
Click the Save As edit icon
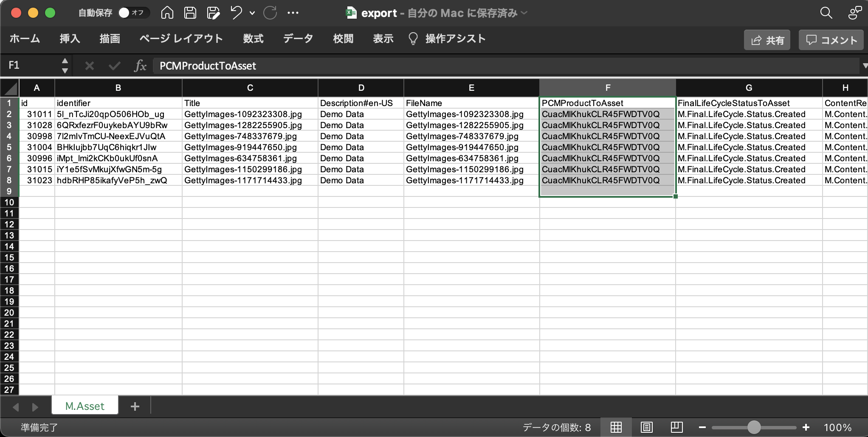coord(213,13)
